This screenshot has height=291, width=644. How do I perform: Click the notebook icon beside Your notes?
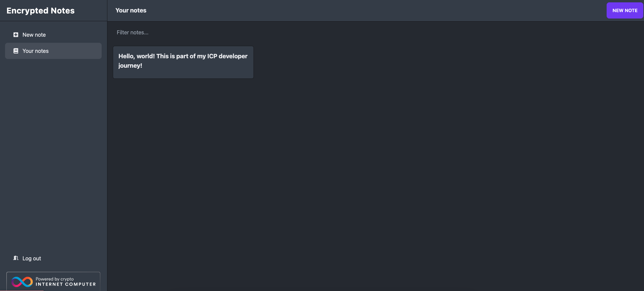(x=16, y=51)
